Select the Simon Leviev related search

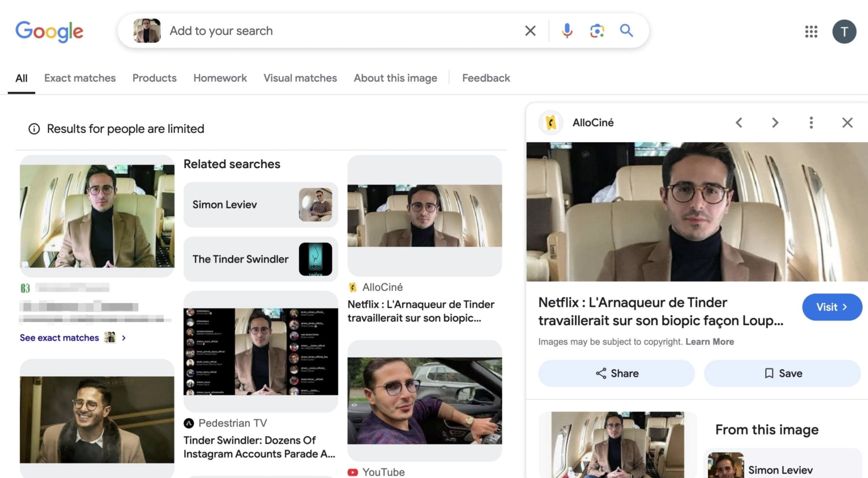click(260, 205)
